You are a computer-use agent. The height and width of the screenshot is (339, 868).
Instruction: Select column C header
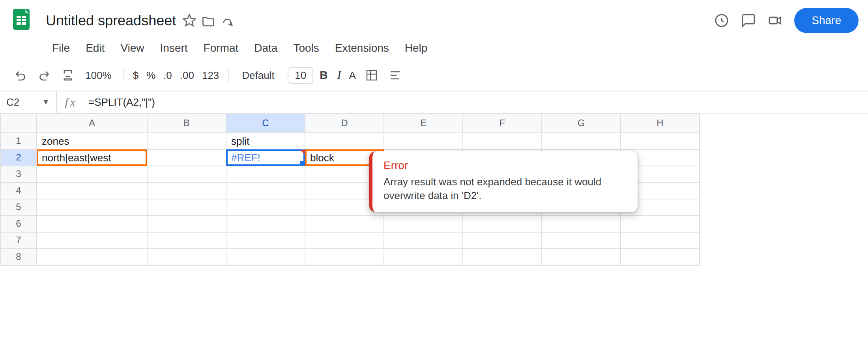pos(266,123)
